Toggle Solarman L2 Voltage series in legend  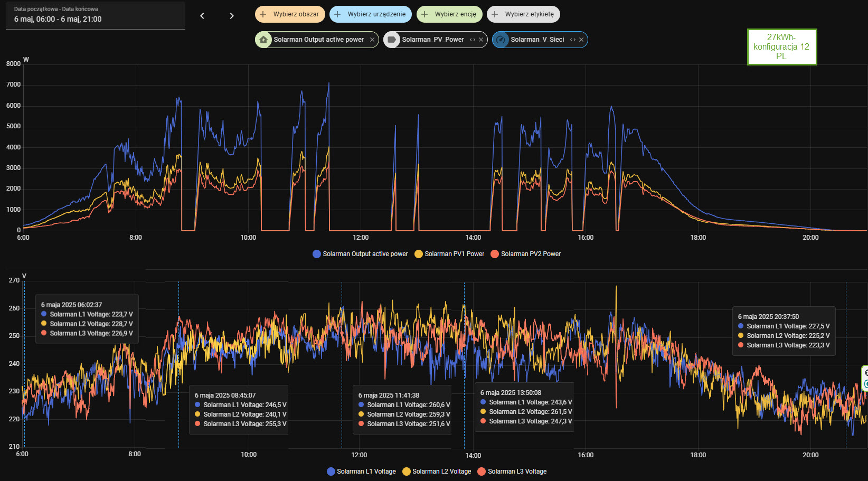point(437,471)
